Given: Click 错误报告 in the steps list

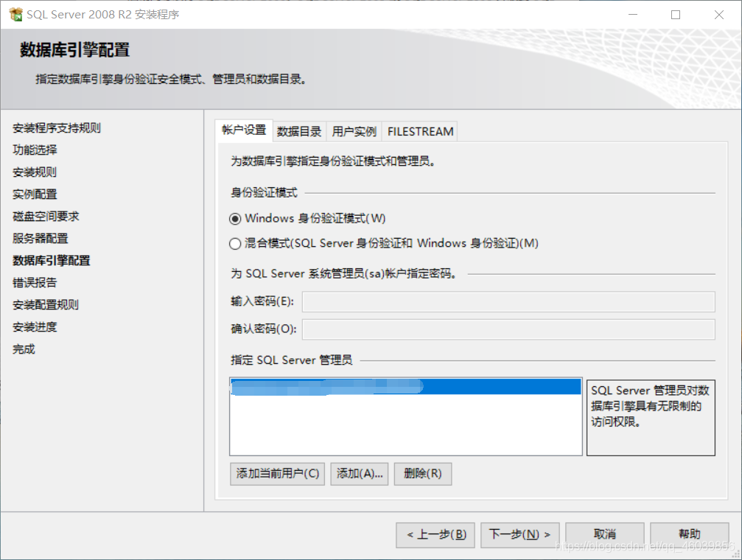Looking at the screenshot, I should pos(35,283).
